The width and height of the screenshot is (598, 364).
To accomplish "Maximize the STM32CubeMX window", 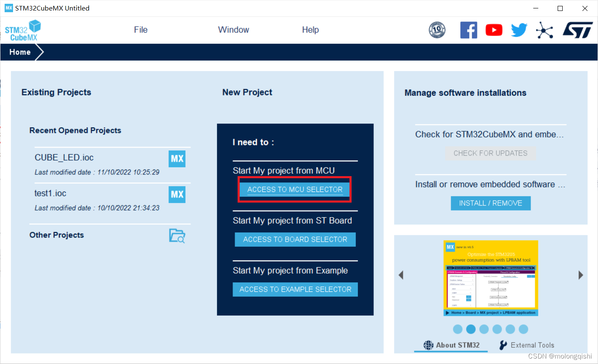I will tap(560, 8).
